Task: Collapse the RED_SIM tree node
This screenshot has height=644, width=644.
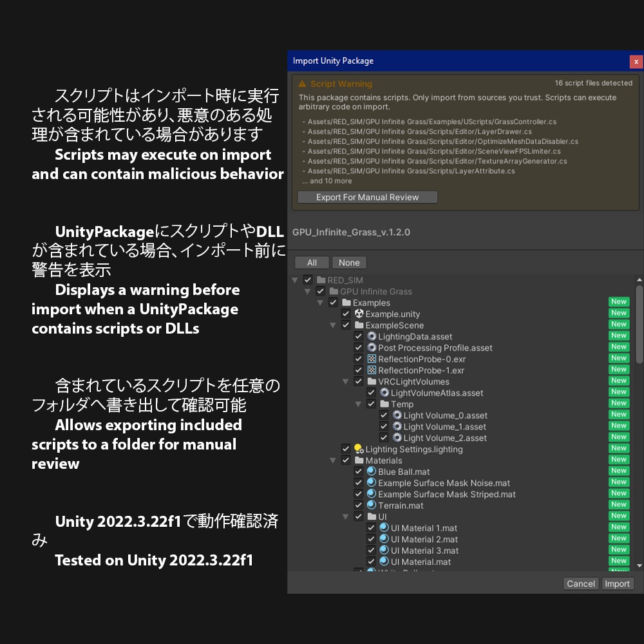Action: (295, 280)
